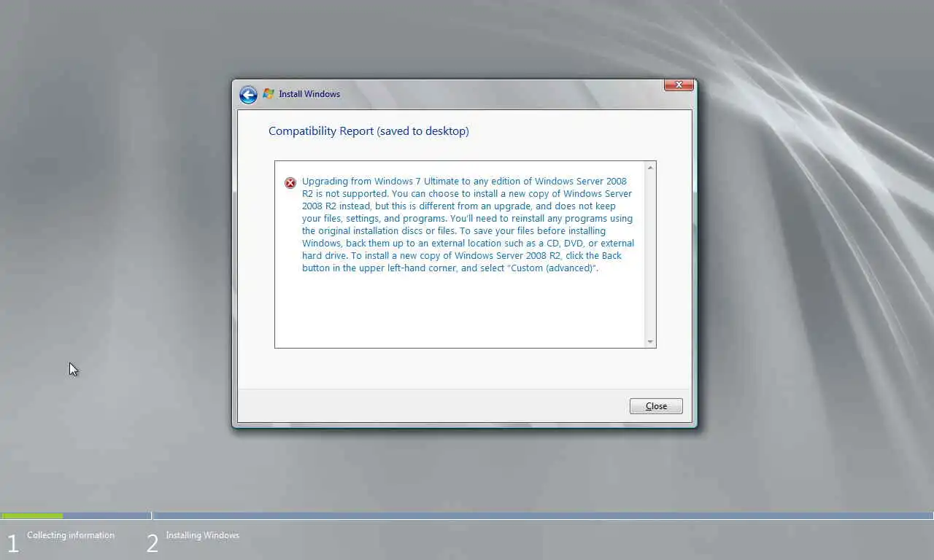The image size is (934, 560).
Task: Click the report scrollbar up arrow
Action: [x=650, y=168]
